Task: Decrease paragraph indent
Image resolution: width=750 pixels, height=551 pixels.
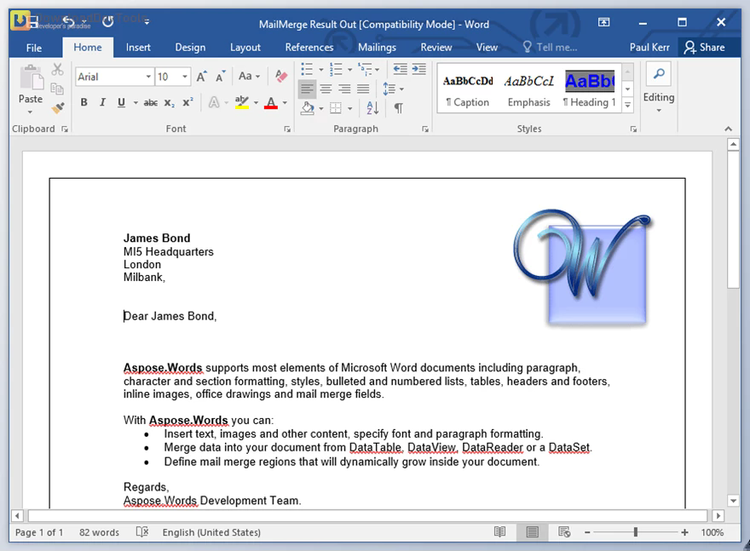Action: coord(400,69)
